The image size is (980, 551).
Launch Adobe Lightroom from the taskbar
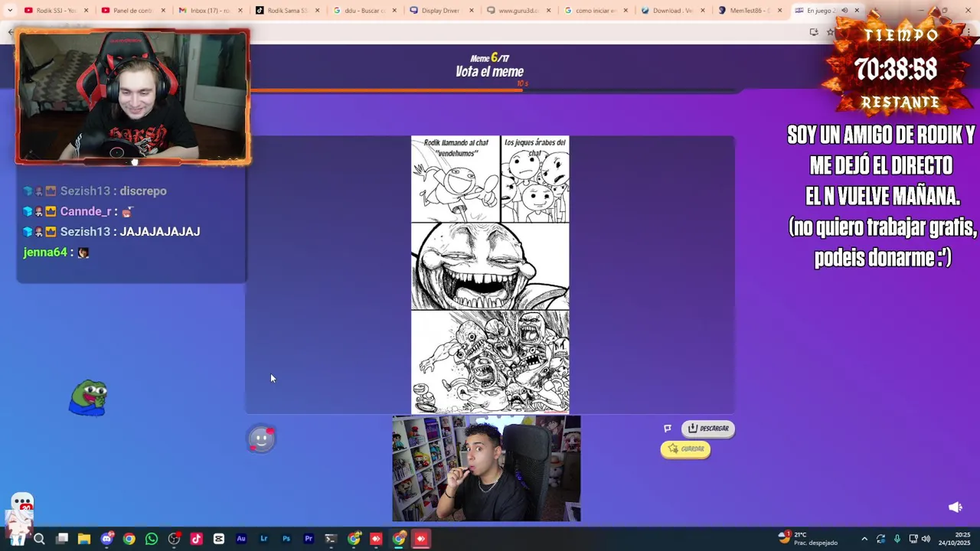tap(263, 539)
